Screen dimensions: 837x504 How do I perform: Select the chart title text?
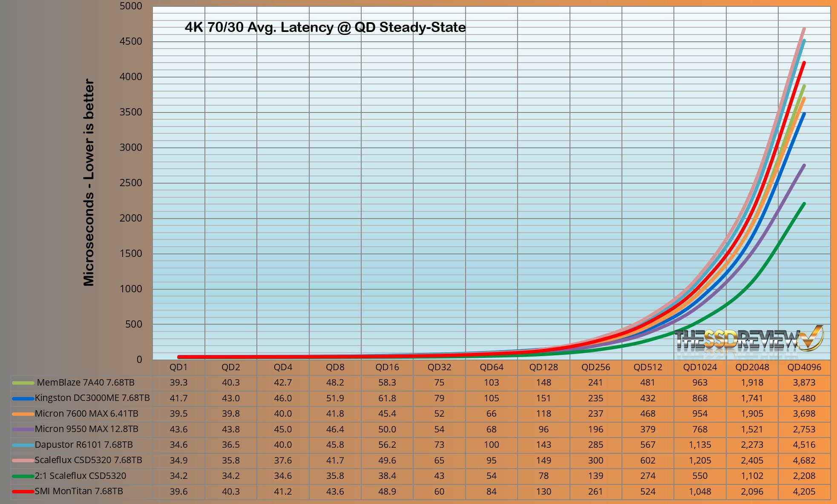[x=325, y=28]
